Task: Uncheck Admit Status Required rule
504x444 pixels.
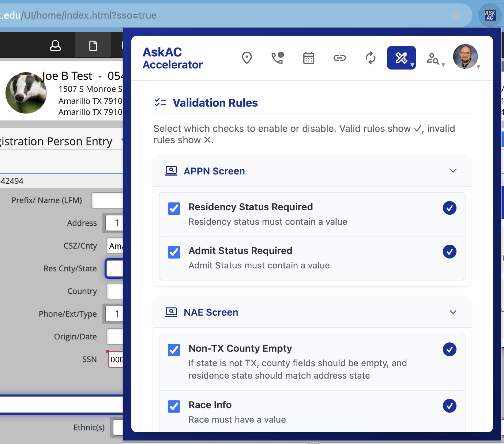Action: tap(174, 252)
